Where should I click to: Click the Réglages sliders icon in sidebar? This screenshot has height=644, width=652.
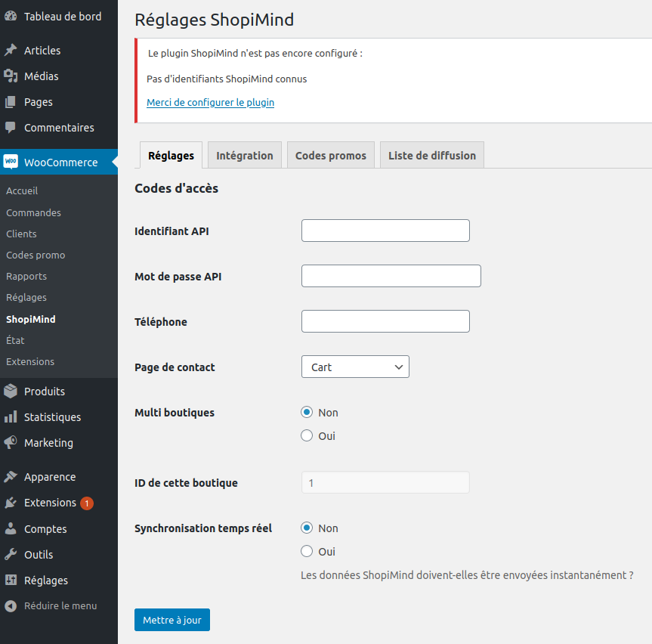coord(11,580)
